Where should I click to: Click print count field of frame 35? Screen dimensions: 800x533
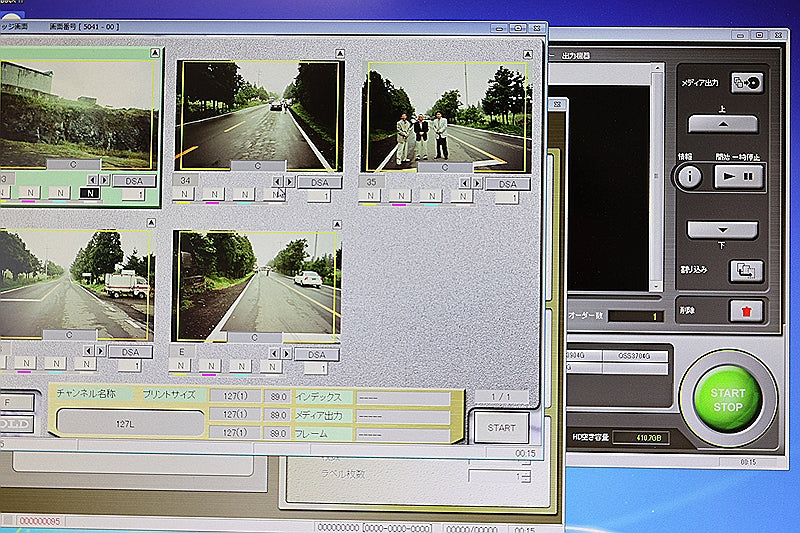(507, 198)
